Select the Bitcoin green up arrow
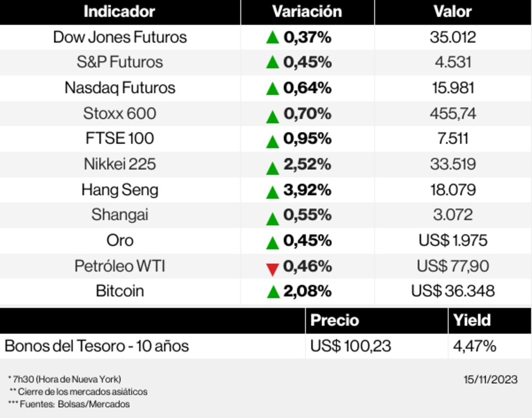This screenshot has height=418, width=532. coord(272,291)
